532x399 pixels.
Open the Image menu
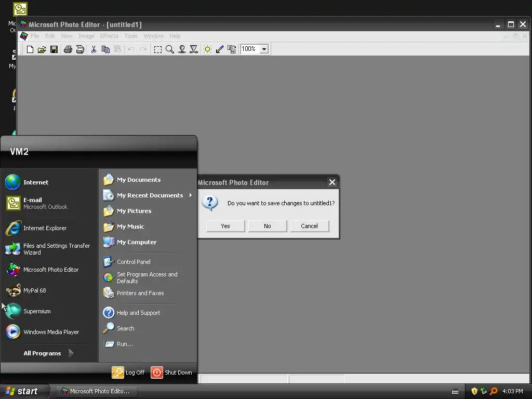point(86,36)
